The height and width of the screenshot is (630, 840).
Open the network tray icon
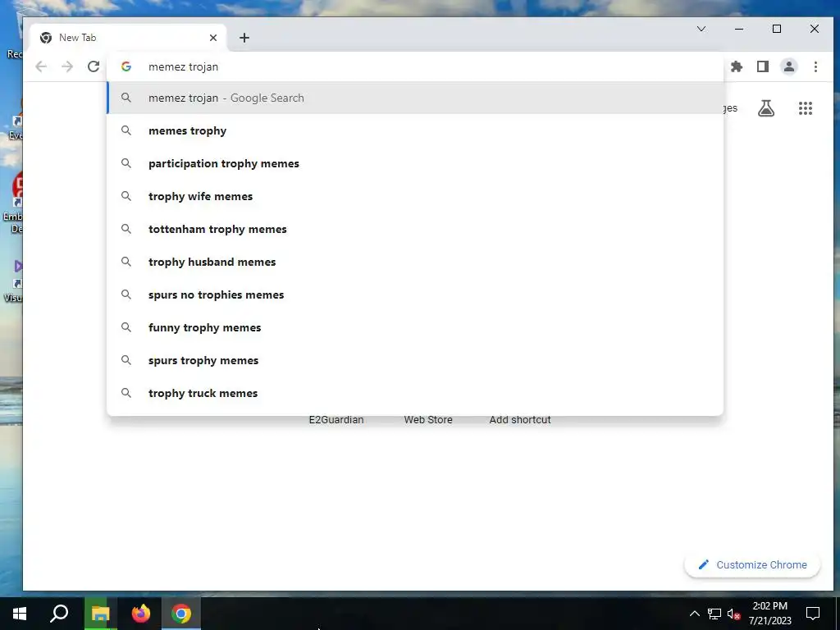[714, 614]
